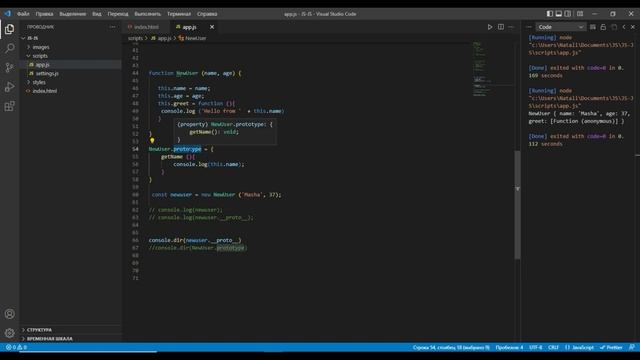
Task: Open the Customize Layout icon
Action: coord(580,14)
